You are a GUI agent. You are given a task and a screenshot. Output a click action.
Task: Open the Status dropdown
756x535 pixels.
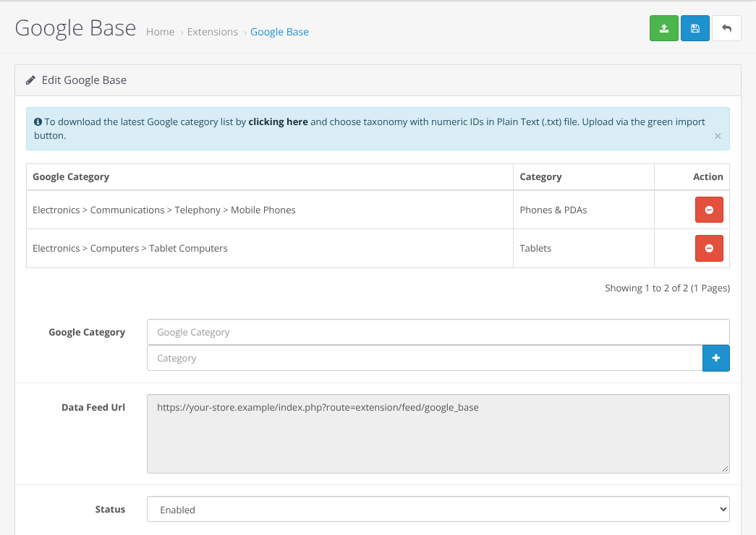[438, 510]
